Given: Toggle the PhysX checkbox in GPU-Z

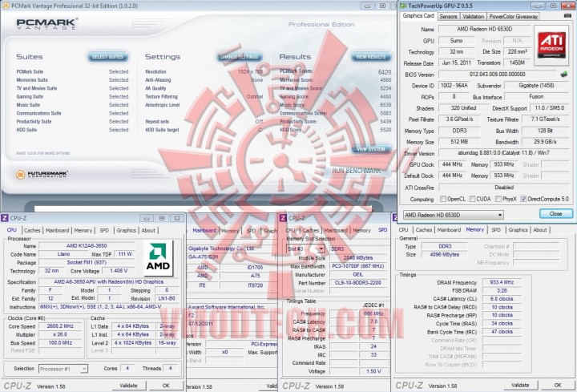Looking at the screenshot, I should tap(498, 199).
